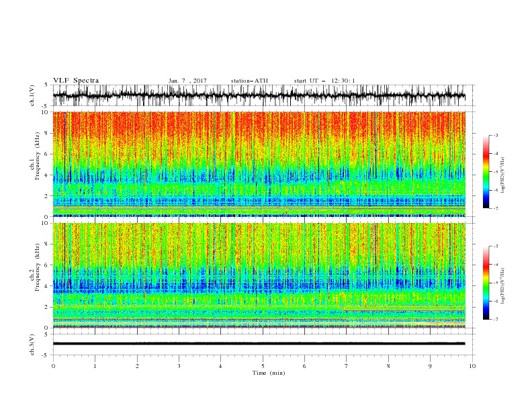
Task: Select the date text "Jan. 7 , 2017"
Action: (187, 81)
